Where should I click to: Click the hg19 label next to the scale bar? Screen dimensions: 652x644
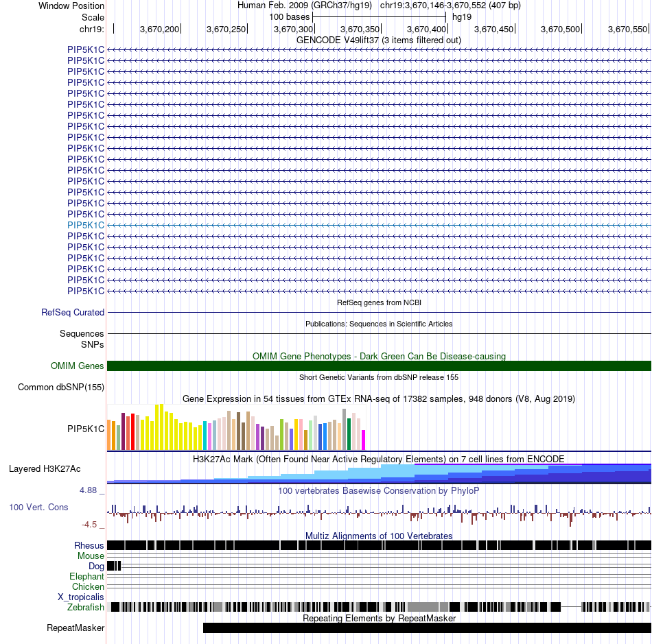click(462, 17)
